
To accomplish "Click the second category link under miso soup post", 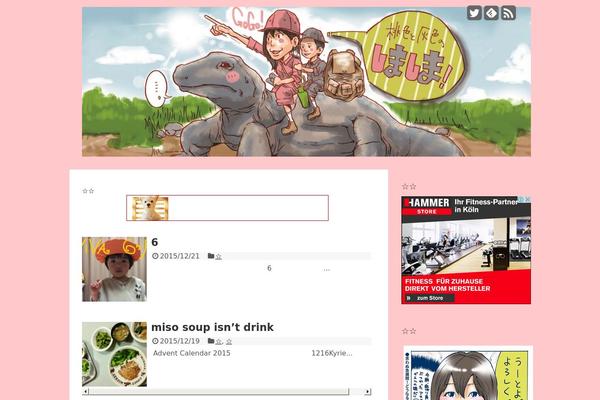I will click(x=229, y=341).
